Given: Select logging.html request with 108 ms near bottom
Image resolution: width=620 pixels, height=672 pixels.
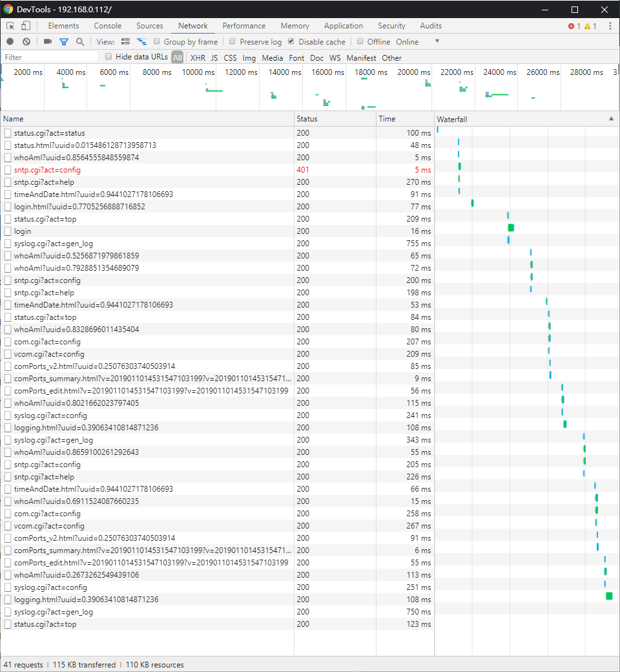Looking at the screenshot, I should [217, 599].
